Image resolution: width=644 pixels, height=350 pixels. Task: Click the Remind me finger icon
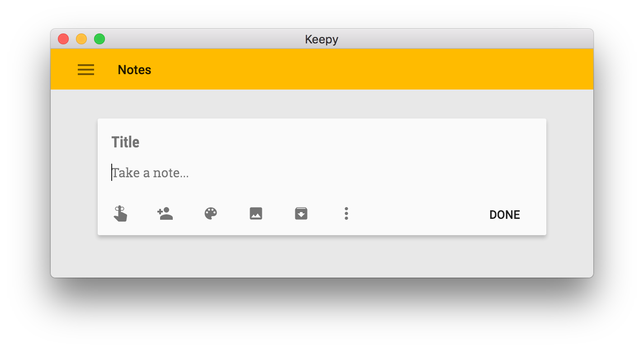[x=120, y=213]
